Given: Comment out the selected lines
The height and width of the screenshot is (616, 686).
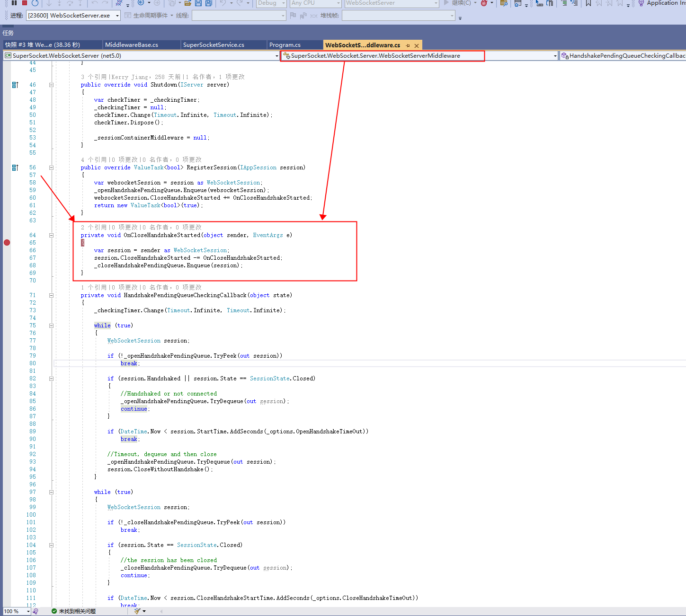Looking at the screenshot, I should [564, 3].
